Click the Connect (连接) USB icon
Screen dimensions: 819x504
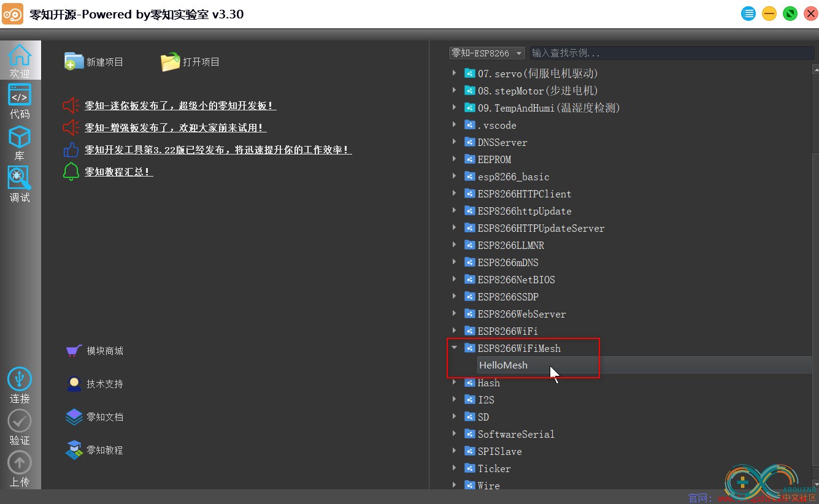tap(20, 379)
